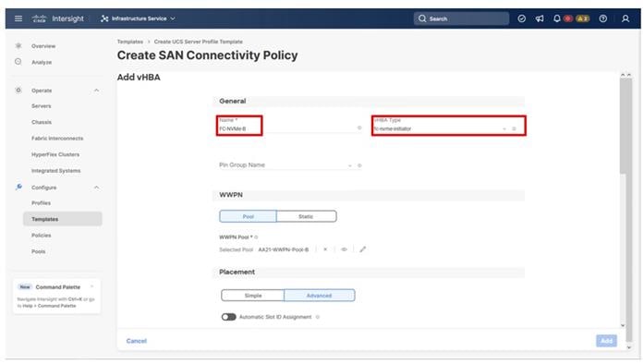Open the user profile icon
Viewport: 644px width, 364px height.
(x=626, y=18)
